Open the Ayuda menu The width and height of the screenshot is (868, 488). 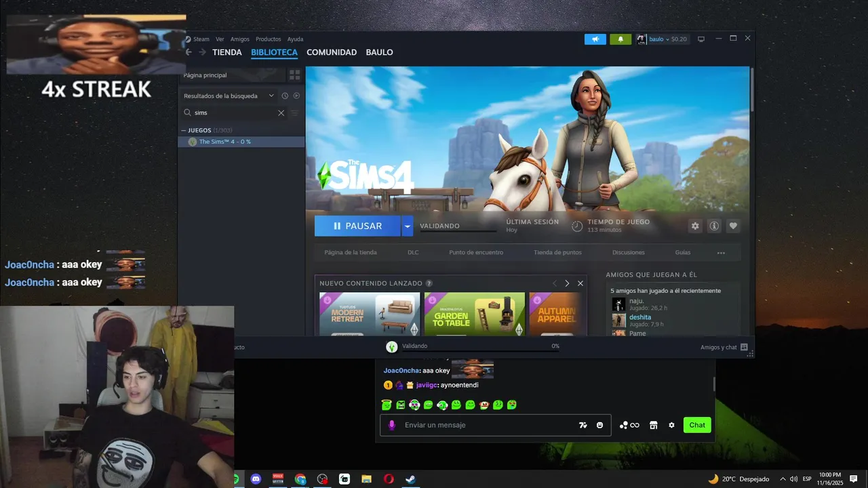(295, 39)
